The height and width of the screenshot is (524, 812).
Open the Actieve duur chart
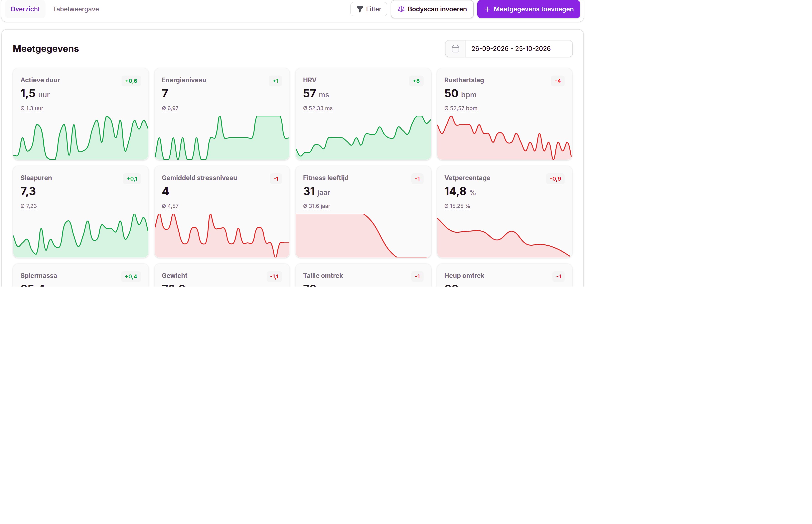tap(81, 137)
